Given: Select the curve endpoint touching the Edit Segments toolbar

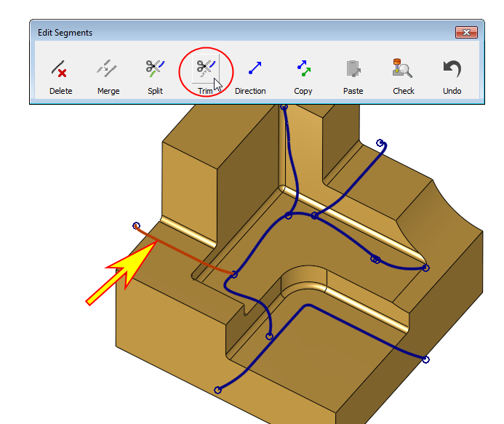Looking at the screenshot, I should [284, 107].
